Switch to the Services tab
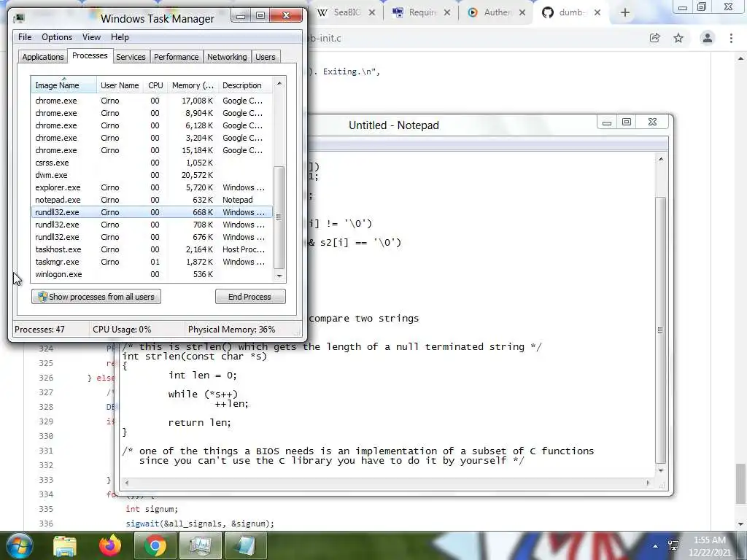 tap(131, 57)
